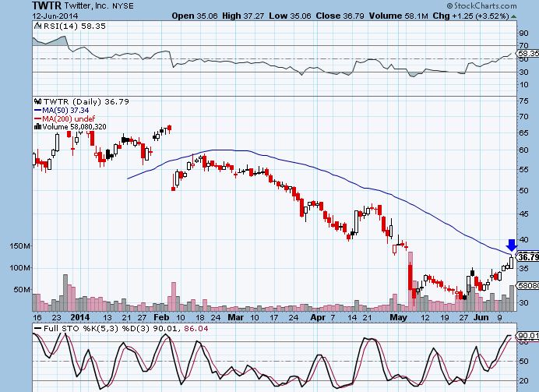Image resolution: width=539 pixels, height=392 pixels.
Task: Click the black Full STO legend line marker
Action: tap(37, 328)
